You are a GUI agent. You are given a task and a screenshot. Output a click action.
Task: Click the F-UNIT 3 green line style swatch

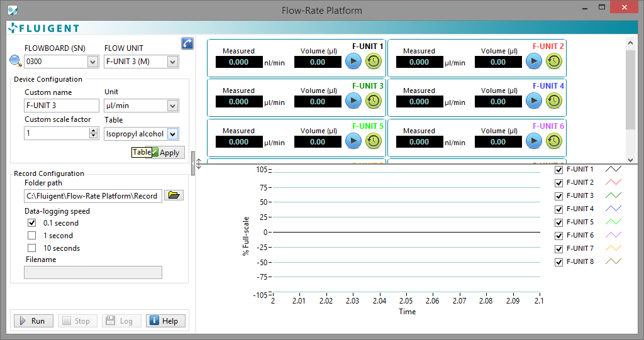[x=613, y=195]
